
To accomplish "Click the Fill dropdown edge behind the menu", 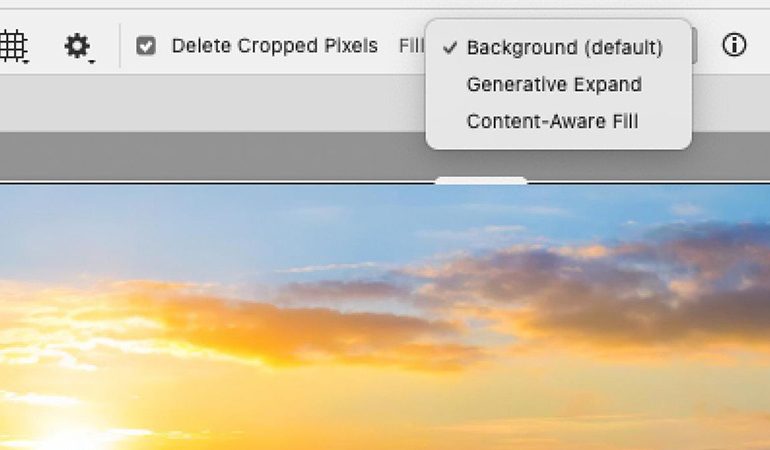I will tap(694, 46).
